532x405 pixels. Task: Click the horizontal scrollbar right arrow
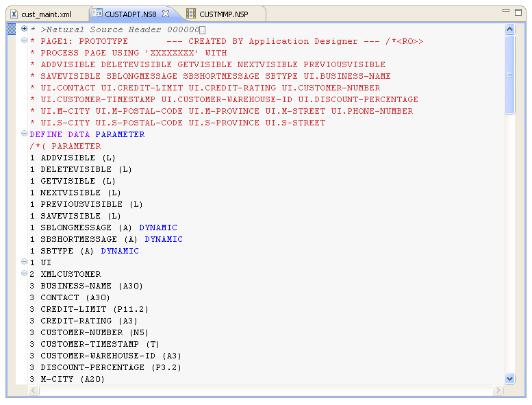(x=498, y=391)
